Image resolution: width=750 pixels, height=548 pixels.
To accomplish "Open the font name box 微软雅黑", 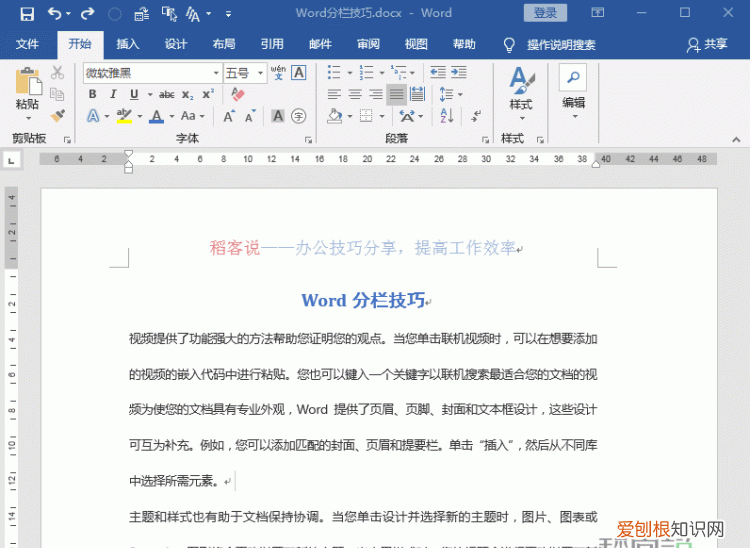I will click(152, 73).
